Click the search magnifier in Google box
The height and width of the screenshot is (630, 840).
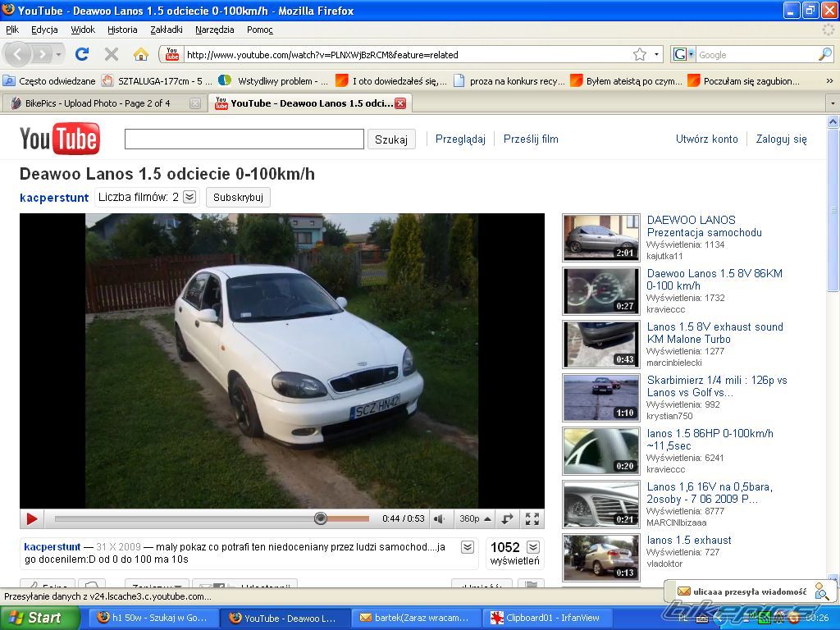click(825, 54)
